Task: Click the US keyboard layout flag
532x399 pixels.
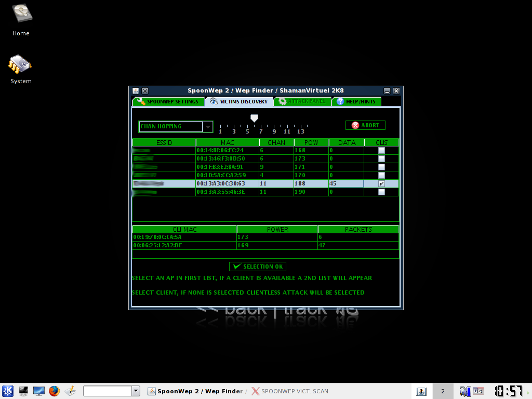Action: 478,391
